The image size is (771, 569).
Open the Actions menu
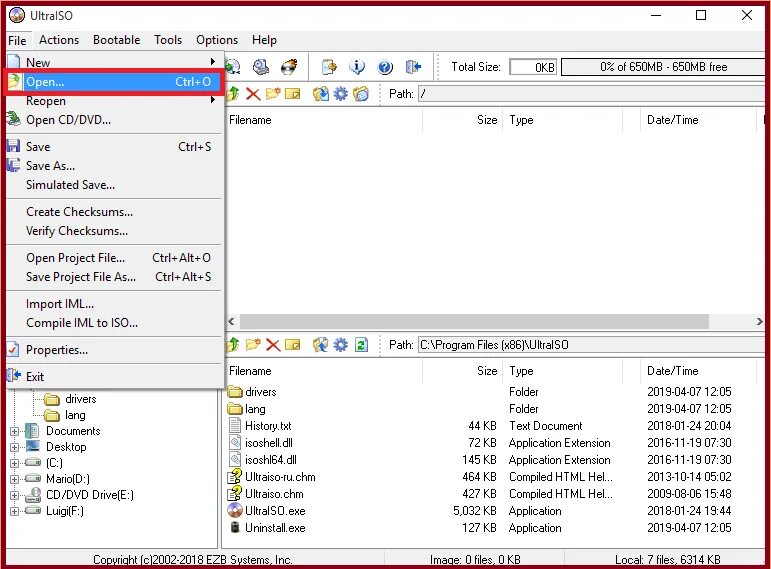coord(59,40)
